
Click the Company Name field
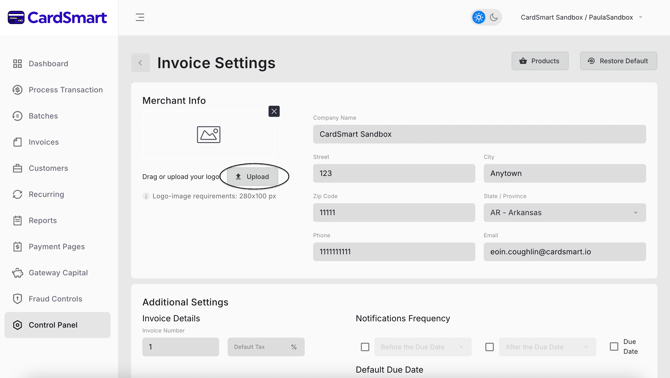click(479, 134)
